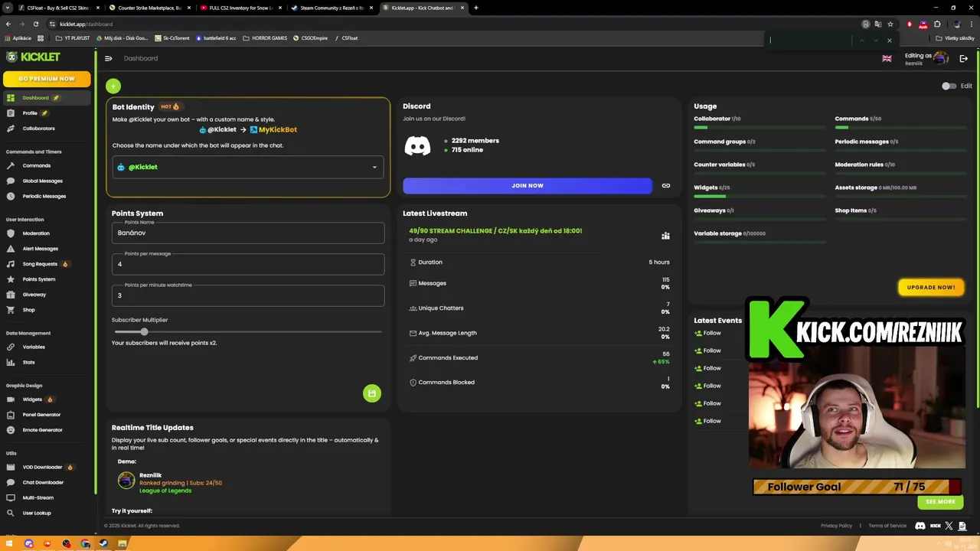980x551 pixels.
Task: Click the Chat Downloader icon
Action: click(x=11, y=482)
